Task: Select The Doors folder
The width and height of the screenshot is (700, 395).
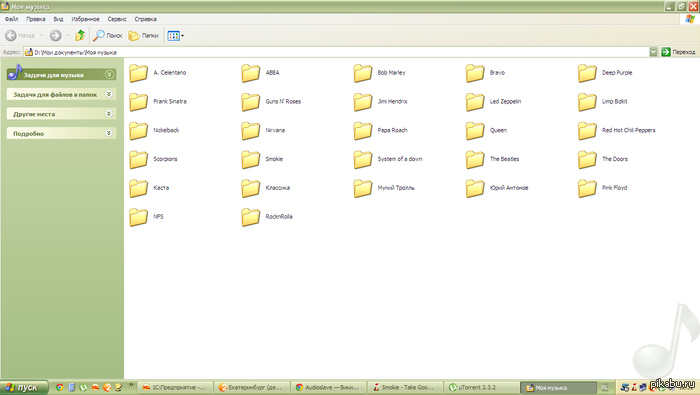Action: (602, 159)
